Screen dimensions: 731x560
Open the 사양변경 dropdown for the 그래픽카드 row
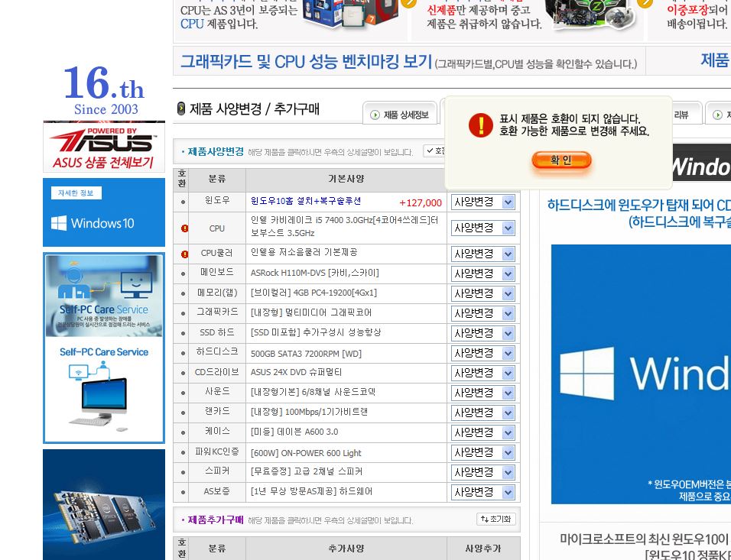coord(482,313)
